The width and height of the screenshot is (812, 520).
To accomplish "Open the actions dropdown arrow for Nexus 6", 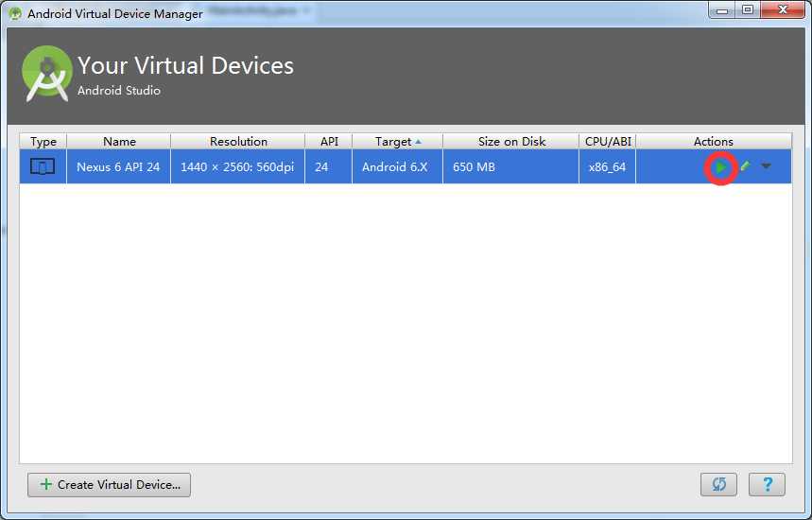I will pos(766,166).
